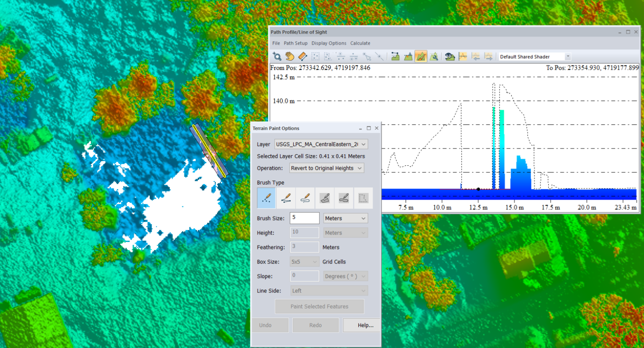Click the '142.5 m' elevation axis label
The width and height of the screenshot is (644, 348).
click(284, 77)
